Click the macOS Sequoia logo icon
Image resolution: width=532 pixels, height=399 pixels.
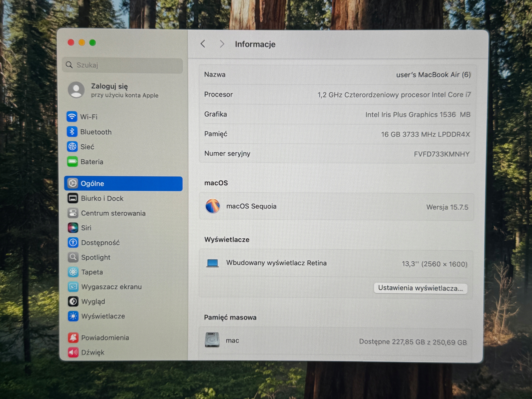[213, 206]
